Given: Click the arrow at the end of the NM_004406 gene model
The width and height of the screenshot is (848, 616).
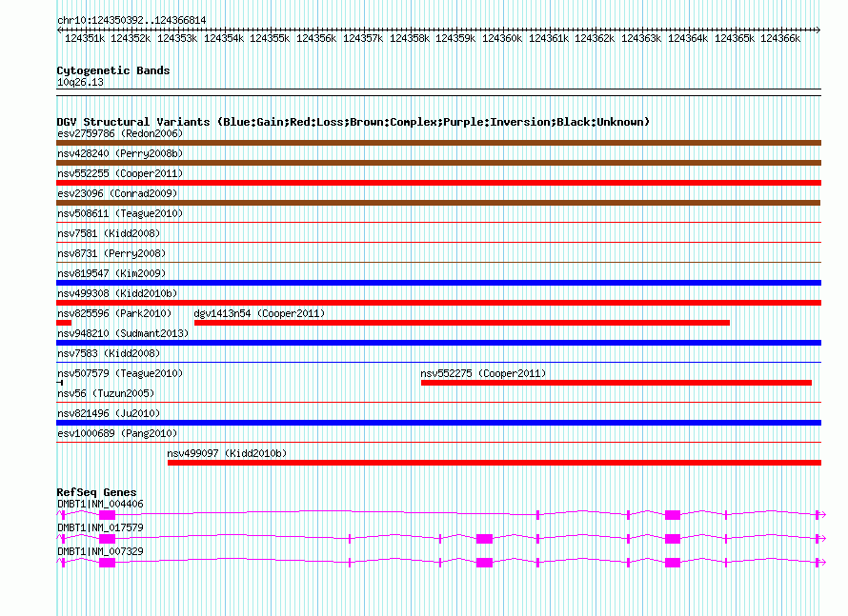Looking at the screenshot, I should [823, 515].
